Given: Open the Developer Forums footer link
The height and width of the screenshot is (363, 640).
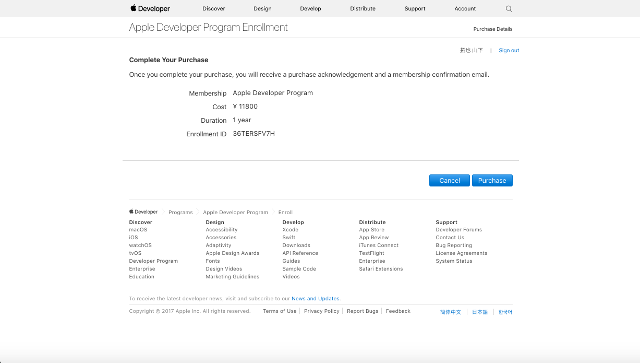Looking at the screenshot, I should point(459,230).
